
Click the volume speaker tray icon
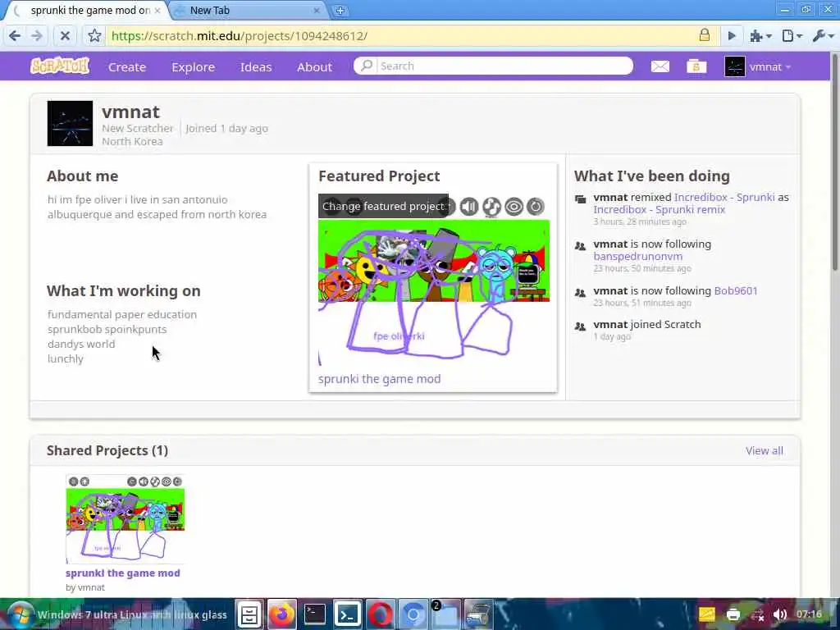pyautogui.click(x=780, y=614)
